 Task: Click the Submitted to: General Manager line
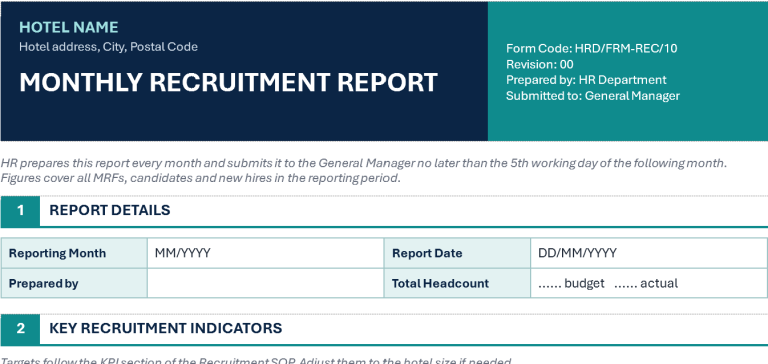click(593, 96)
